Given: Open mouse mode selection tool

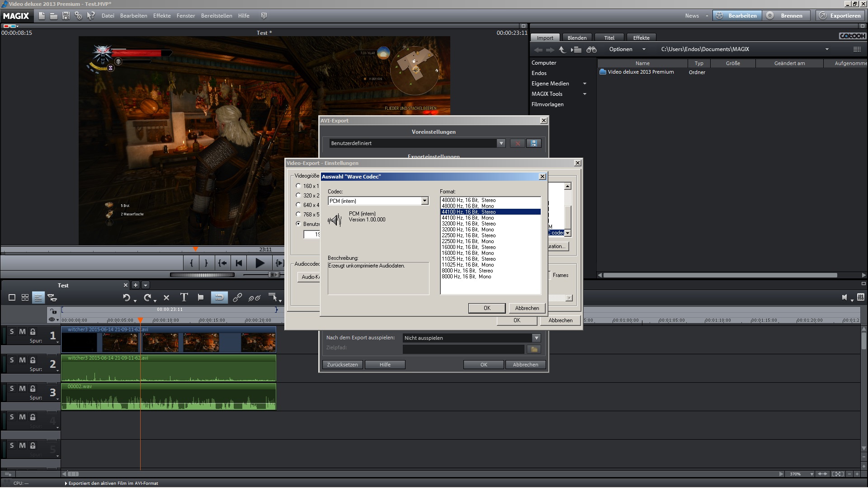Looking at the screenshot, I should point(273,297).
